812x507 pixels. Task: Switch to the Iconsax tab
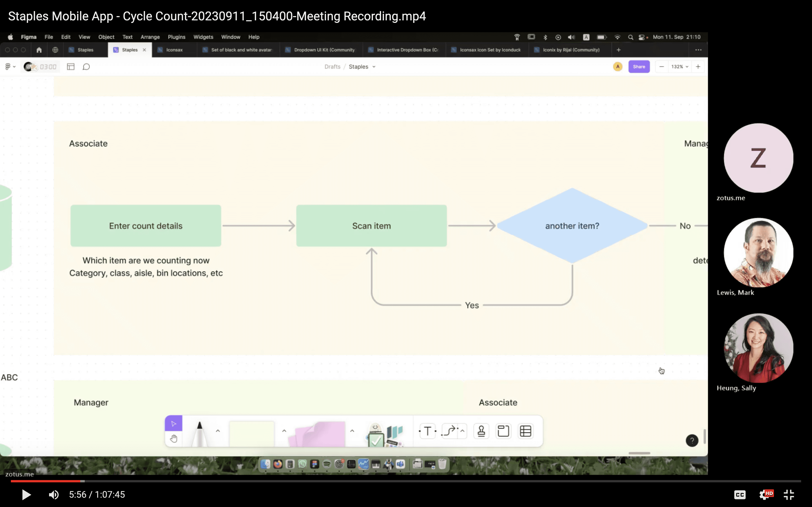[174, 50]
